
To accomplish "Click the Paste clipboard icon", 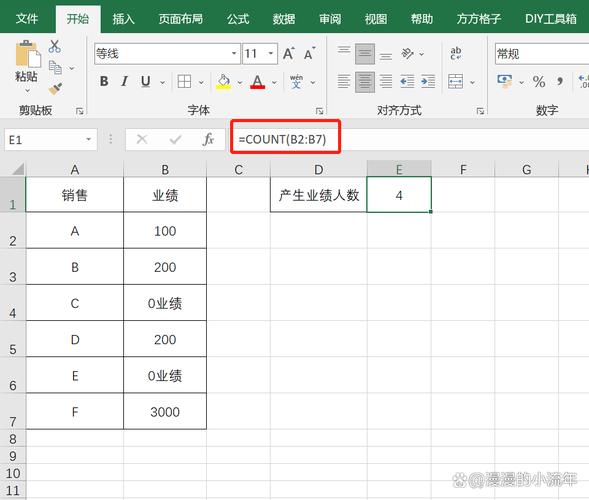I will (27, 54).
